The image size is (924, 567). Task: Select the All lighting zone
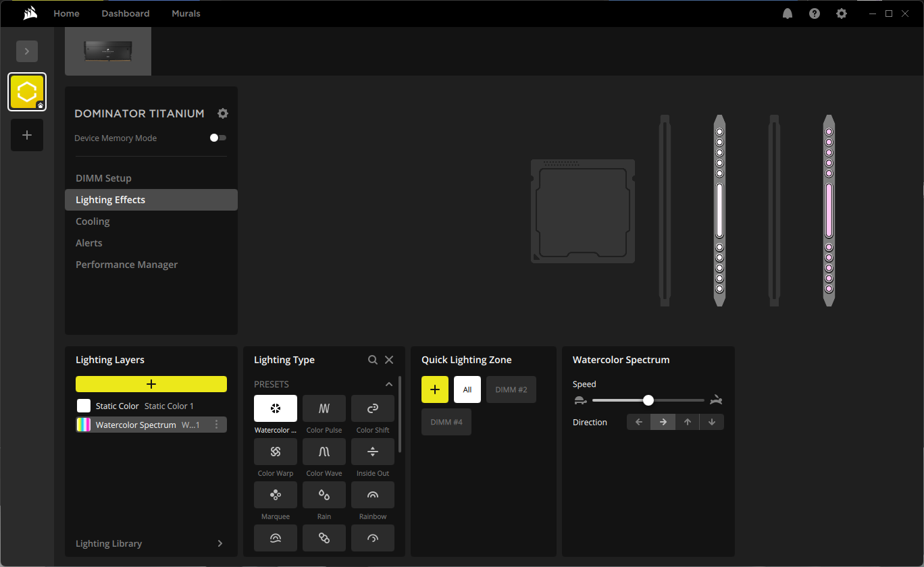pos(467,389)
